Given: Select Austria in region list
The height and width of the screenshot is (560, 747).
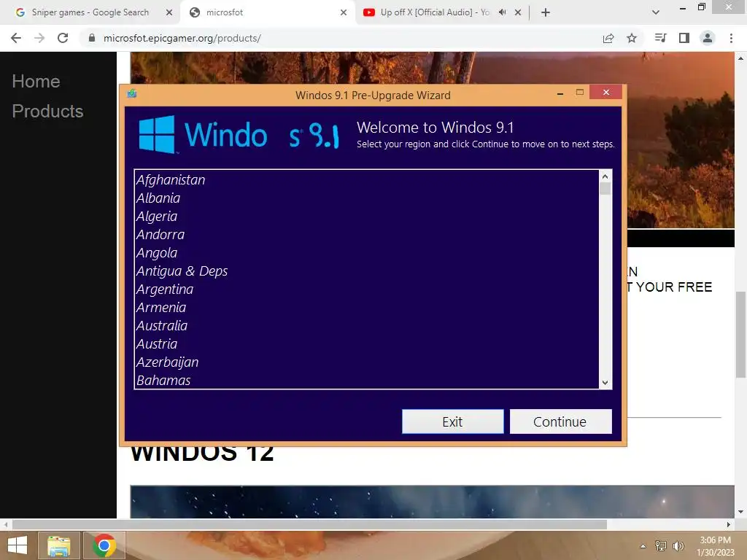Looking at the screenshot, I should click(366, 344).
